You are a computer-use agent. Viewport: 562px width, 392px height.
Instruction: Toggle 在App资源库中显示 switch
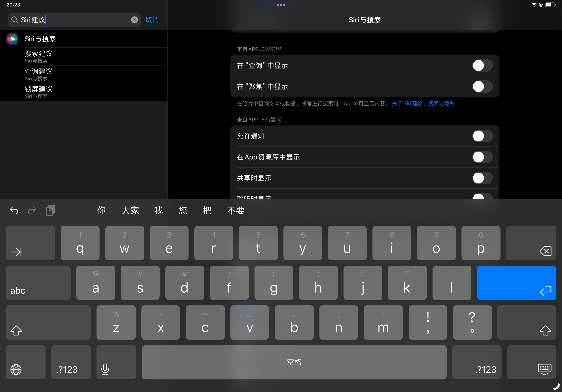(x=482, y=157)
